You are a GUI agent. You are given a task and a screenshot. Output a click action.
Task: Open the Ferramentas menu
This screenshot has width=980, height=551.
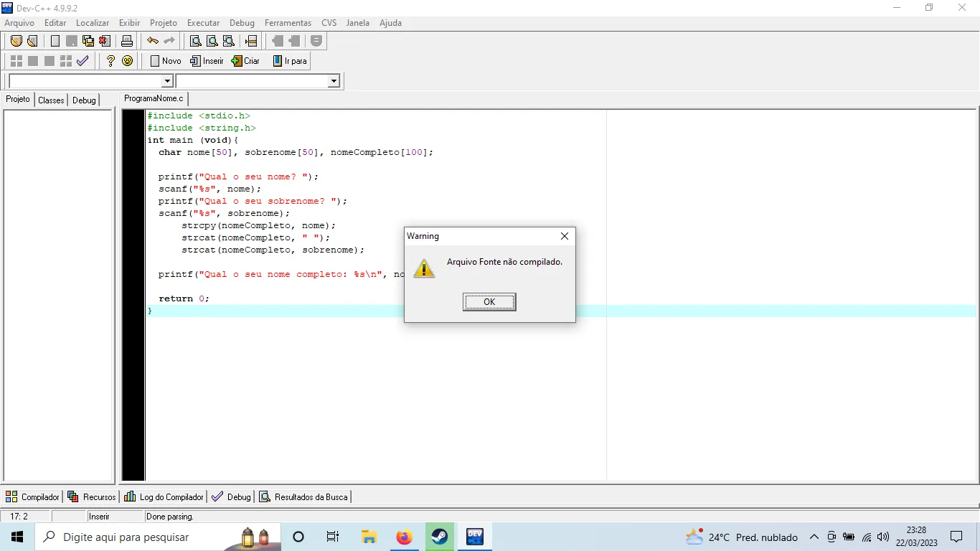pyautogui.click(x=288, y=23)
